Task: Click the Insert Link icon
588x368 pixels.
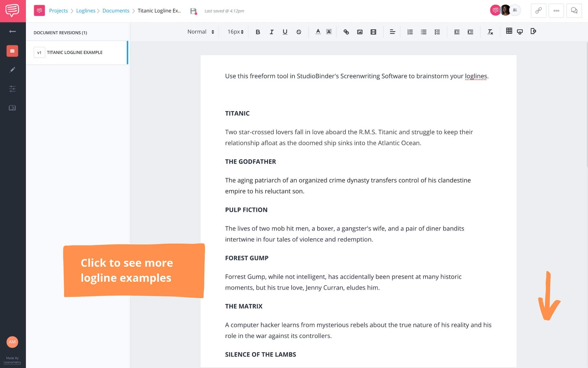Action: point(346,32)
